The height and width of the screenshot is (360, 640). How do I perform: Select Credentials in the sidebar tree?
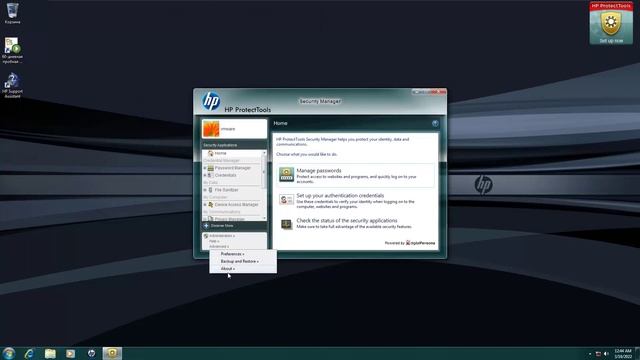point(225,175)
